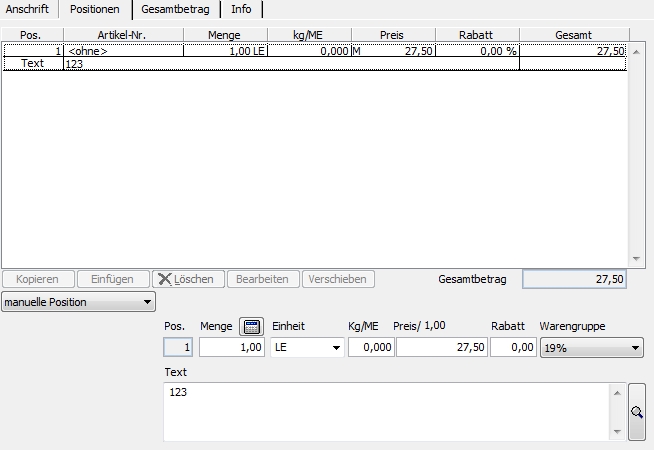This screenshot has height=450, width=654.
Task: Click the Text area scroll up arrow
Action: click(617, 393)
